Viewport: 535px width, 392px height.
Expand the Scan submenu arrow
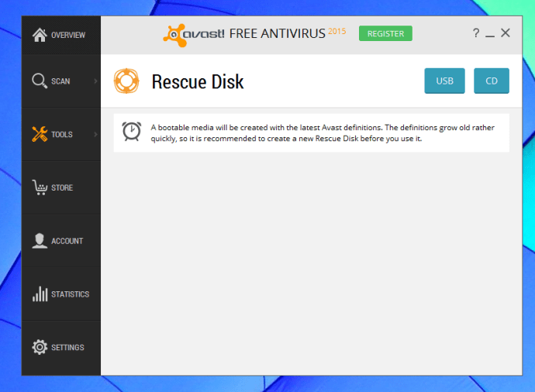click(96, 81)
